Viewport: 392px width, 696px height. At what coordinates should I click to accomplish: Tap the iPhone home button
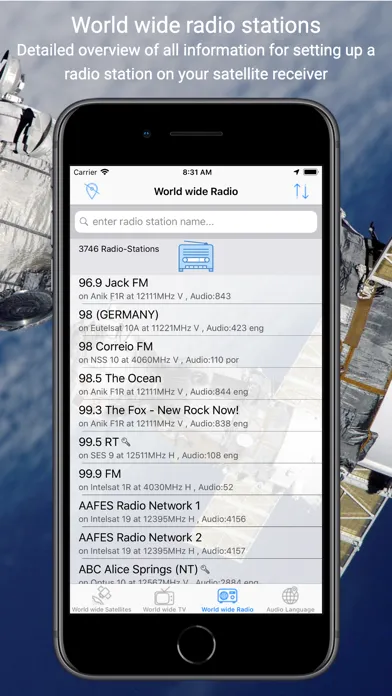pyautogui.click(x=196, y=645)
